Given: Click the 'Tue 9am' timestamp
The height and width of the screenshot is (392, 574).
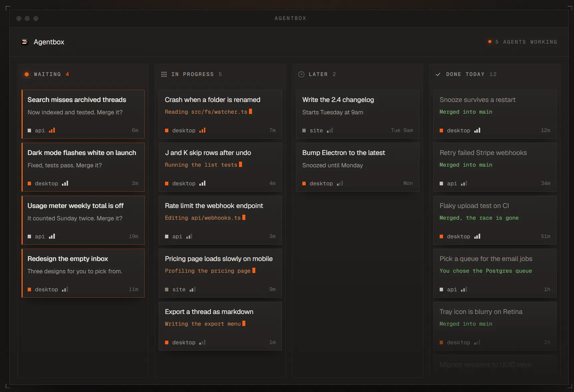Looking at the screenshot, I should (x=402, y=130).
